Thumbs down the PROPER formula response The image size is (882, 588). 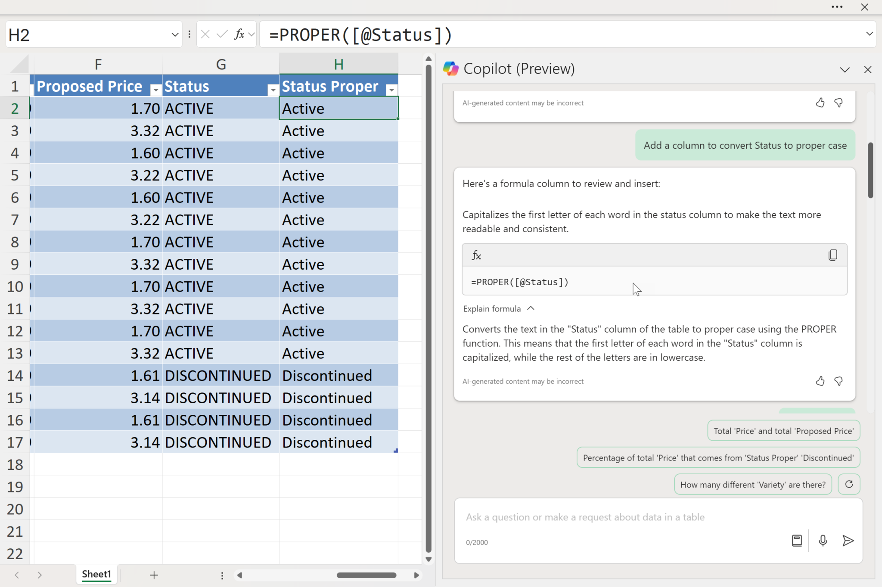(x=839, y=381)
